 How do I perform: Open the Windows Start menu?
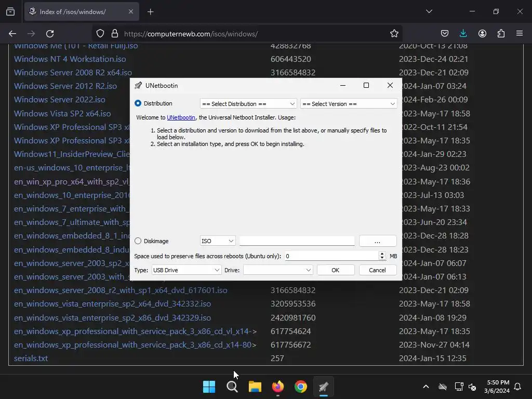coord(209,387)
